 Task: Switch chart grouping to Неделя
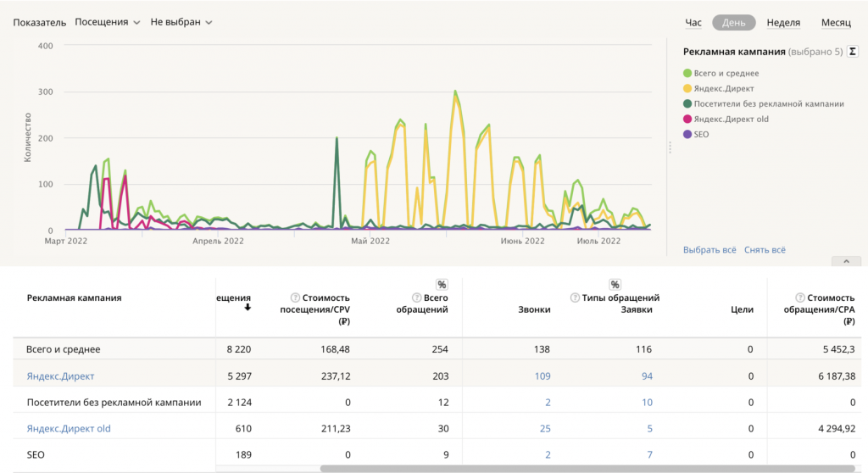(783, 23)
